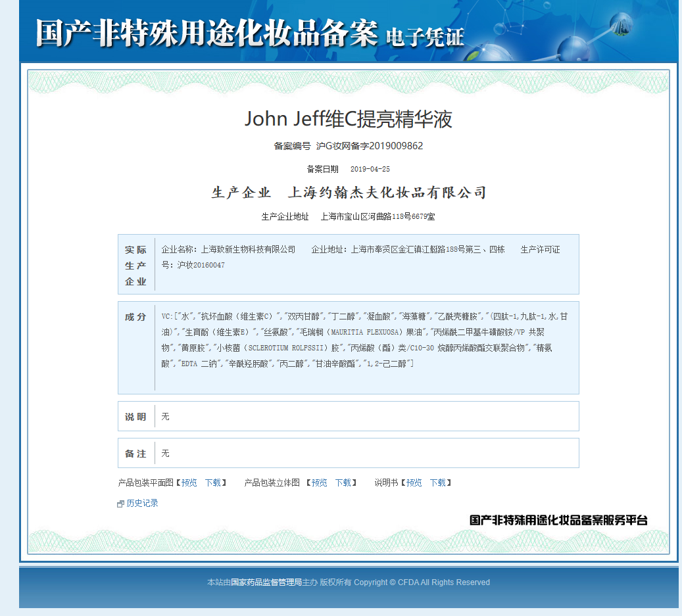
Task: Click the small icon beside 历史记录
Action: pyautogui.click(x=120, y=504)
